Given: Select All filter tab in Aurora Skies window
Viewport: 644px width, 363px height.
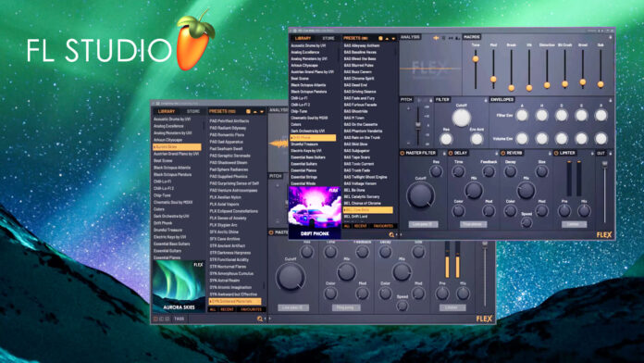Looking at the screenshot, I should tap(212, 309).
